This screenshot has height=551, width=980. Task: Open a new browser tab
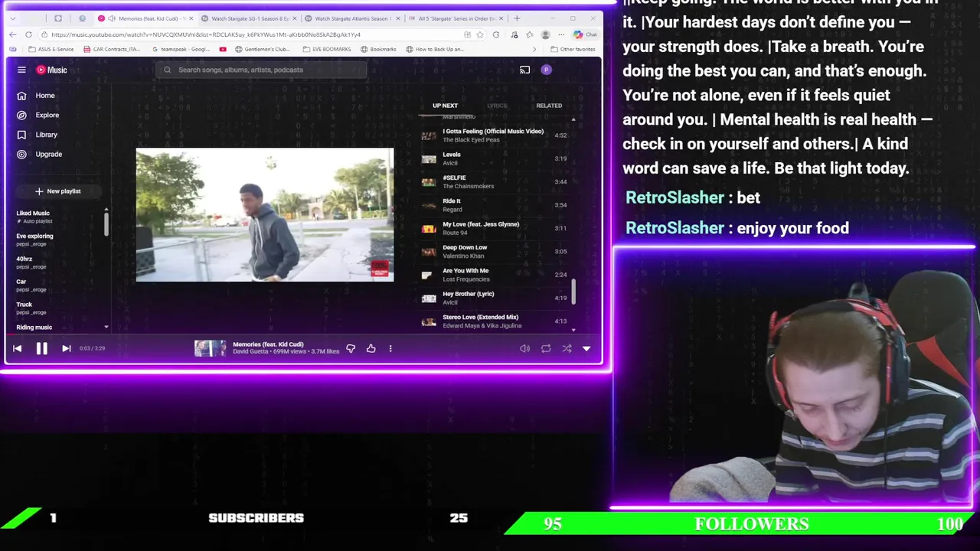click(x=517, y=18)
